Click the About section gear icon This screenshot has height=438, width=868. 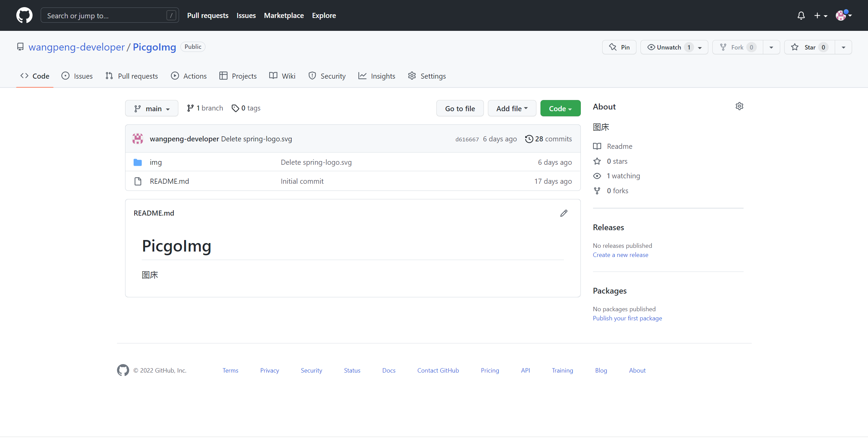739,106
